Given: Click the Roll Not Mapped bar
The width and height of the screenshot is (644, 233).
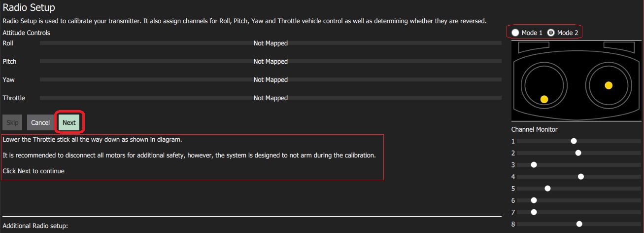Looking at the screenshot, I should click(271, 43).
